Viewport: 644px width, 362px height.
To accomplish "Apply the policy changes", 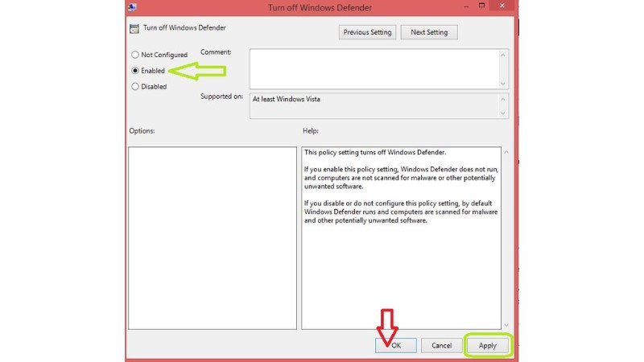I will coord(488,346).
